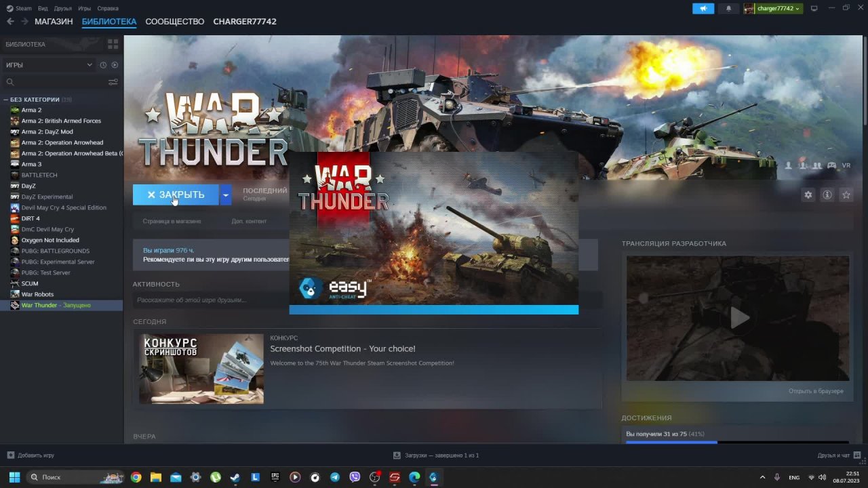868x488 pixels.
Task: Open War Thunder settings gear
Action: pos(808,195)
